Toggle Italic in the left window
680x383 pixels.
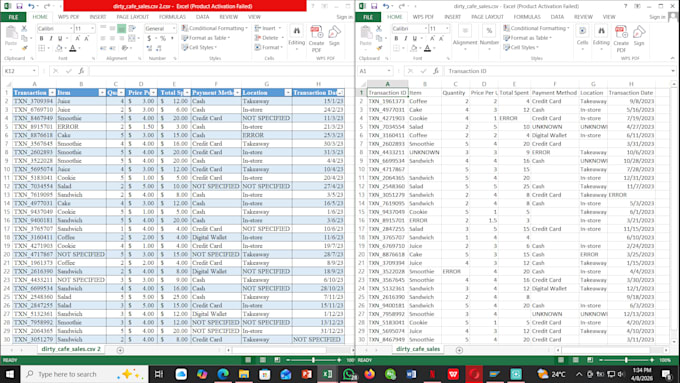[51, 38]
